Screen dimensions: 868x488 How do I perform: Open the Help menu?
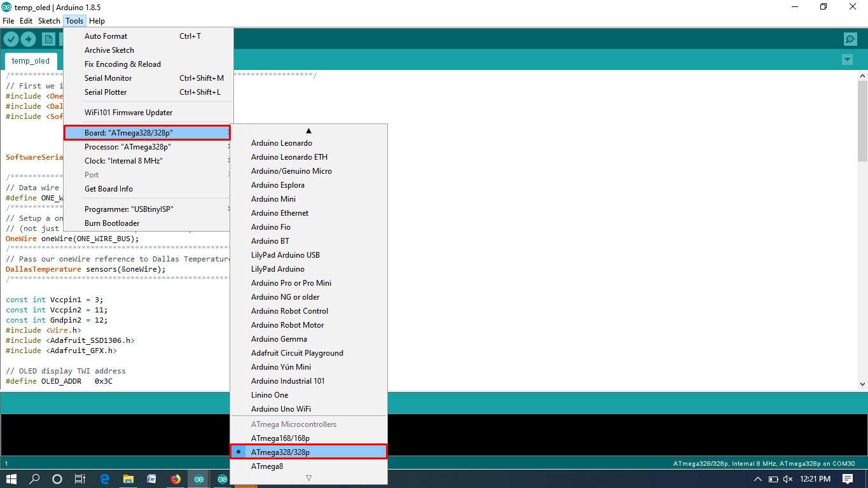click(x=97, y=21)
